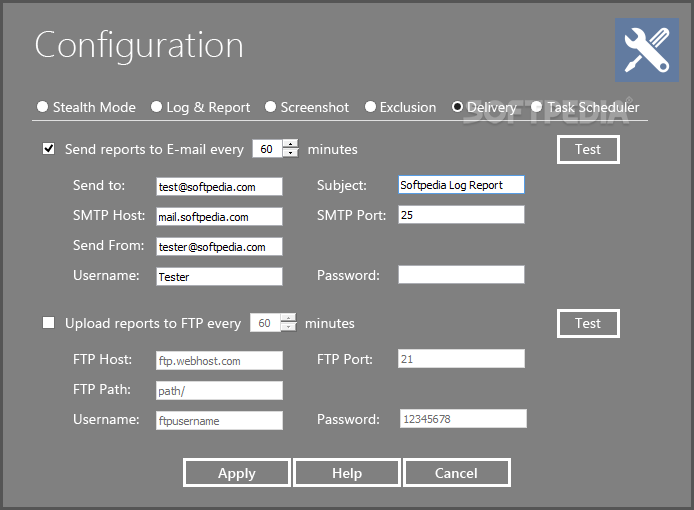The height and width of the screenshot is (510, 694).
Task: Click the e-mail Username field containing Tester
Action: coord(219,277)
